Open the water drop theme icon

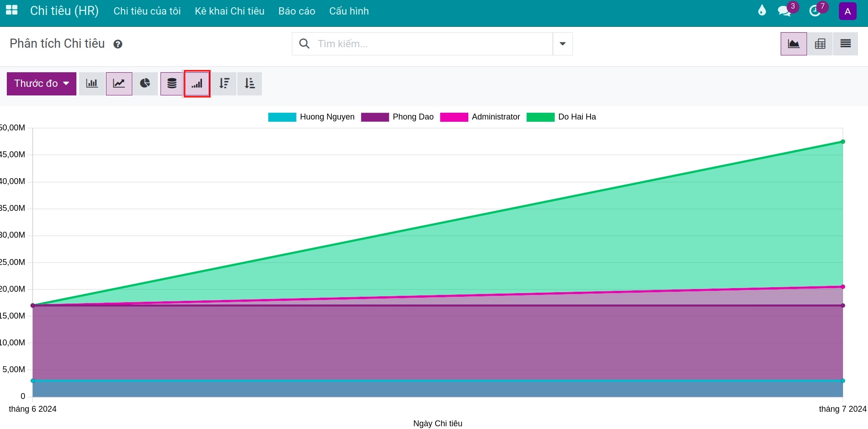point(762,10)
